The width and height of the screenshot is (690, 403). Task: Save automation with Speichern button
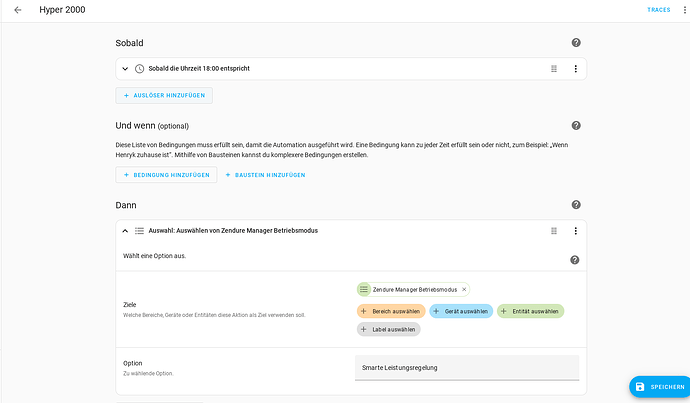click(658, 387)
